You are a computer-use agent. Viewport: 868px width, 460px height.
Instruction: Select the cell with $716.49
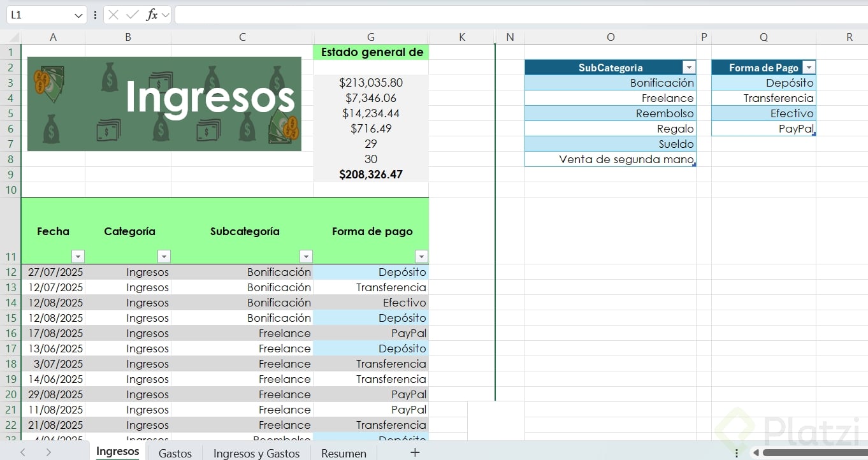(x=371, y=129)
